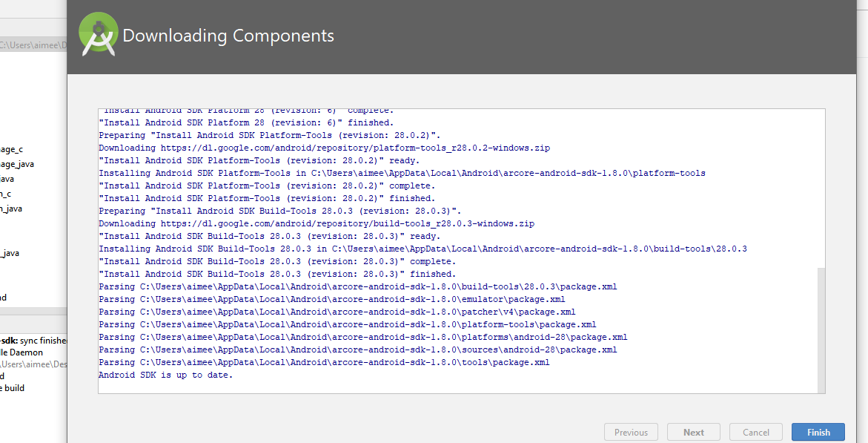The image size is (868, 443).
Task: Click the Build-Tools 28.0.3 ready line
Action: [270, 236]
